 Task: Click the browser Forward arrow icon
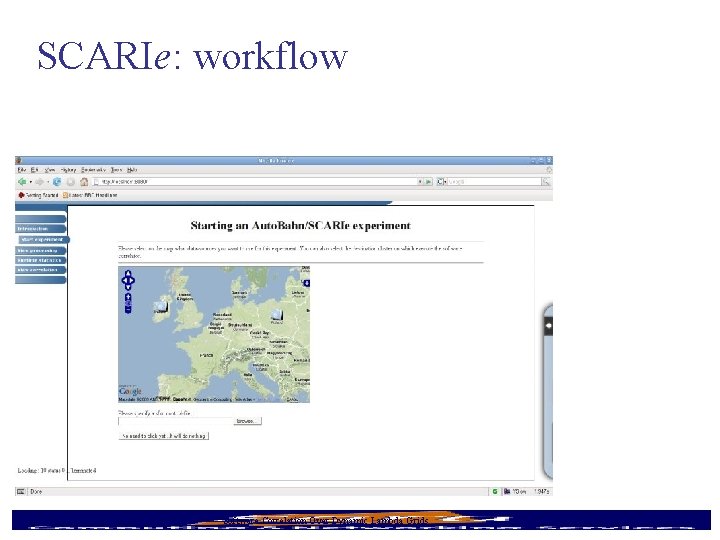[x=39, y=182]
